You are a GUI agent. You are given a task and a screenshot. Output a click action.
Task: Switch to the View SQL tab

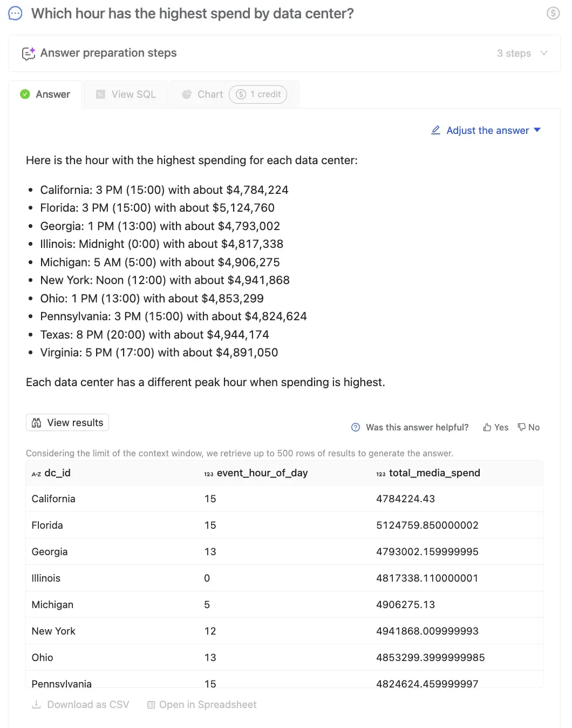pos(126,95)
